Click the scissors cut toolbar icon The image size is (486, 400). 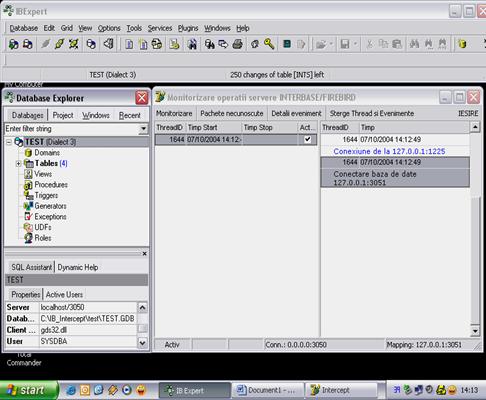[369, 44]
